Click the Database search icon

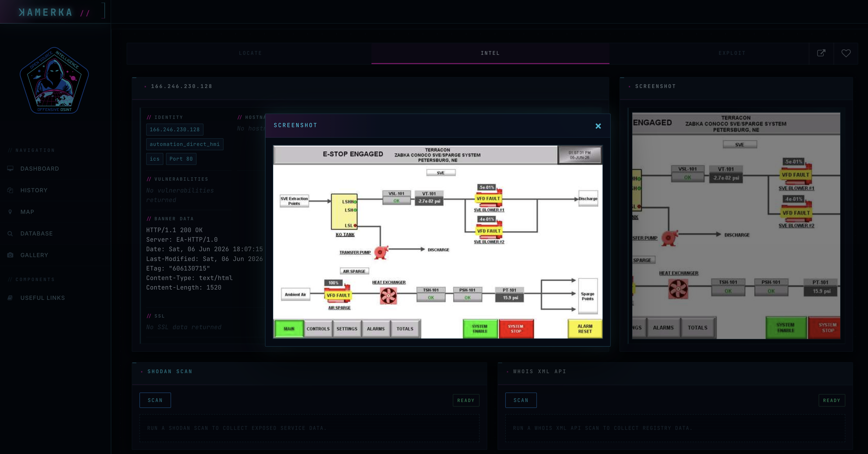[11, 233]
